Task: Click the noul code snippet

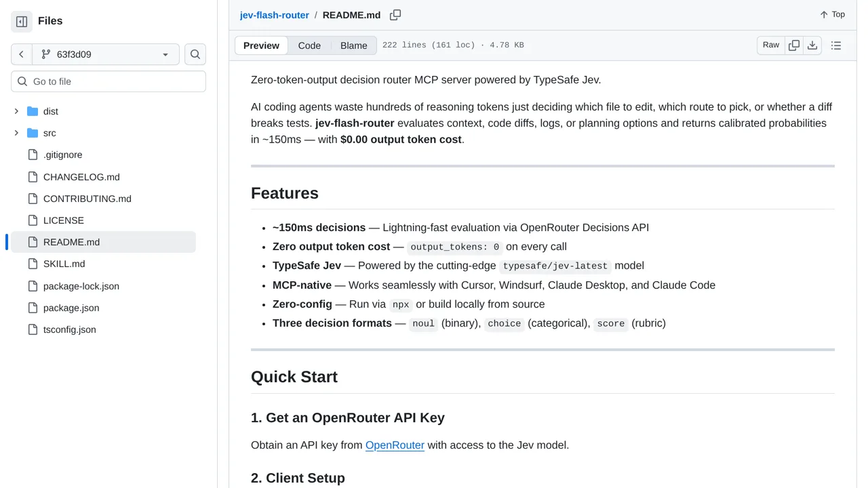Action: click(423, 323)
